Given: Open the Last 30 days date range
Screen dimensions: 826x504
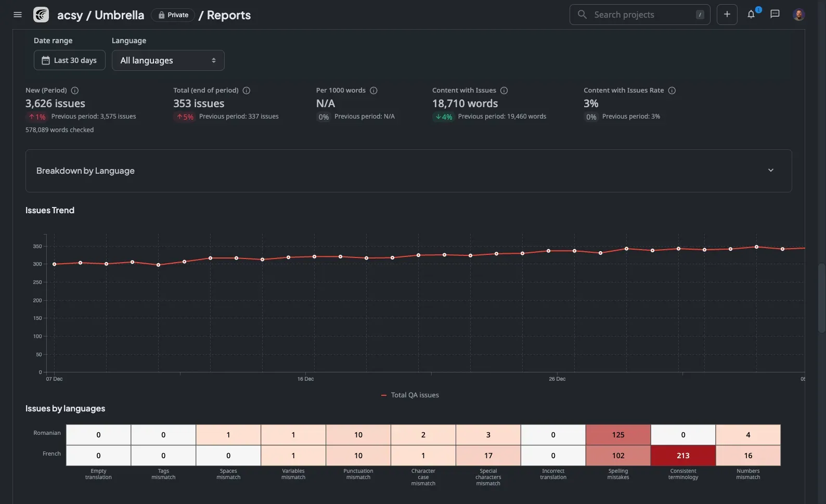Looking at the screenshot, I should 70,60.
